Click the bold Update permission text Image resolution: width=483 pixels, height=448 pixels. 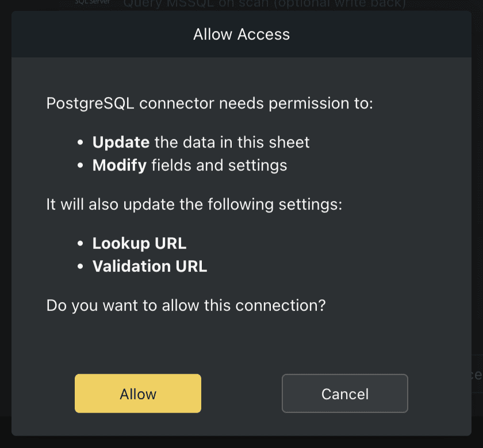[121, 142]
